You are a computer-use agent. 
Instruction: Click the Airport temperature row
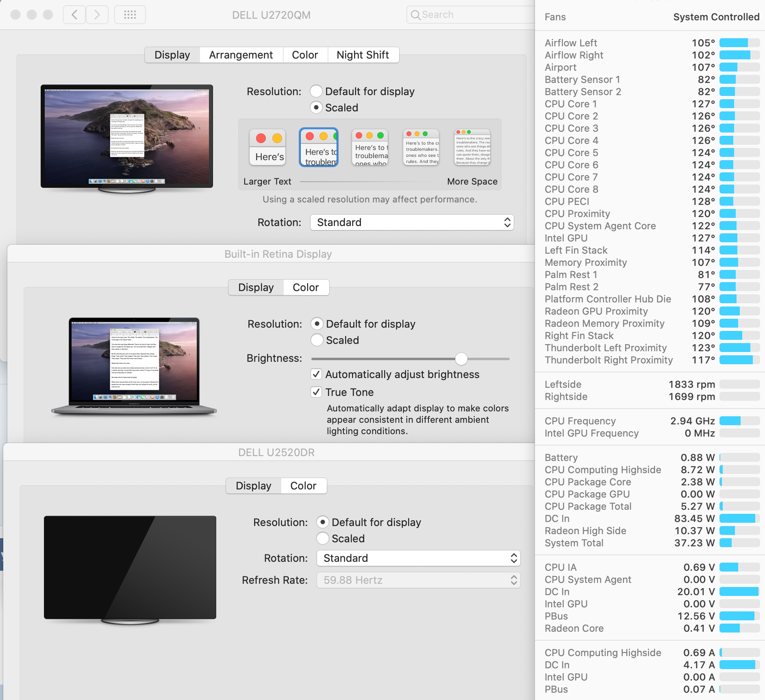tap(652, 67)
